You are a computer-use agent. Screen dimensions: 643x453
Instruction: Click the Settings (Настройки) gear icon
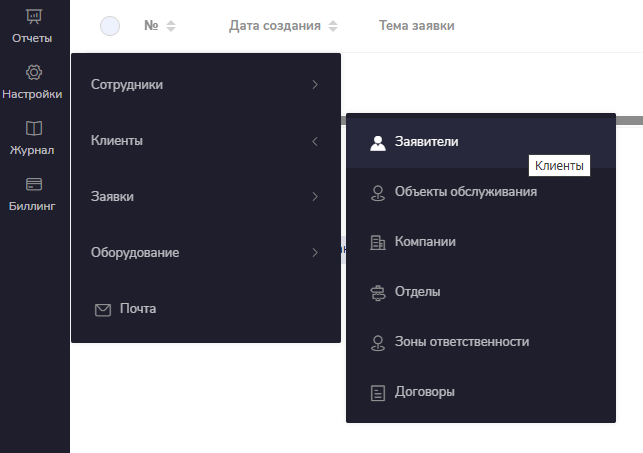tap(34, 73)
